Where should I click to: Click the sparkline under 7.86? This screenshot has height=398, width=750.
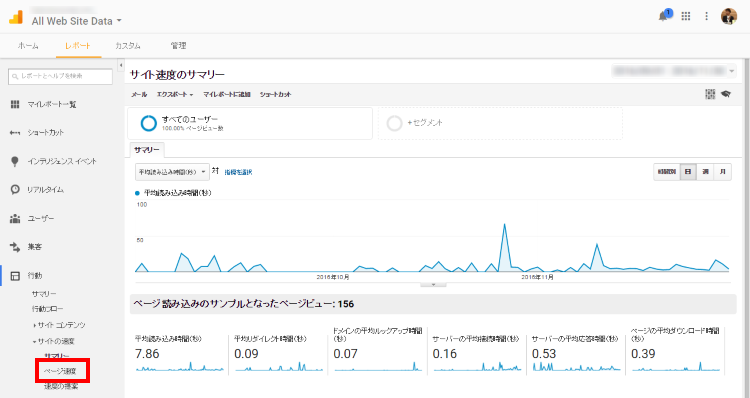click(179, 367)
